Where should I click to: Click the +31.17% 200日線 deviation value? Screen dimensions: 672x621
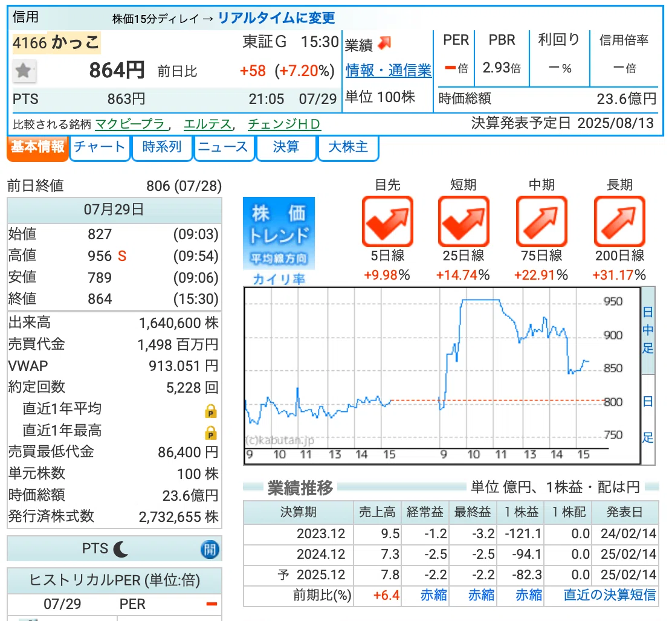[619, 275]
